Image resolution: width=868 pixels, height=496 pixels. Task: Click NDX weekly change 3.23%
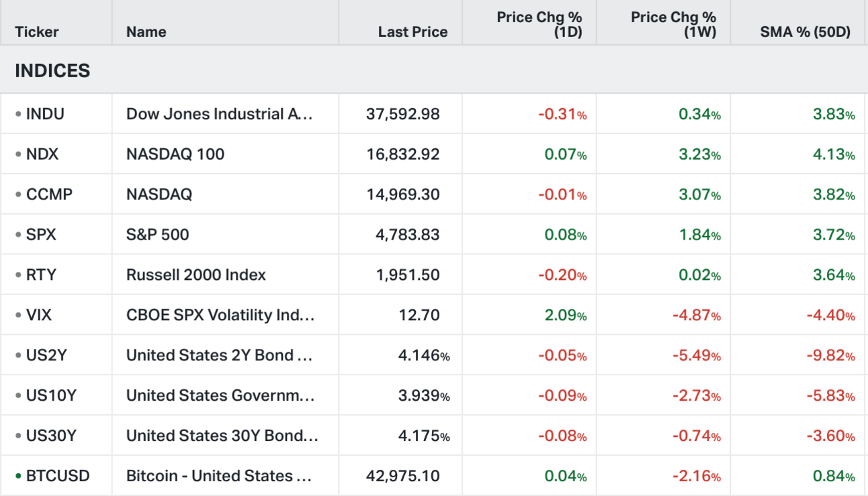point(700,154)
